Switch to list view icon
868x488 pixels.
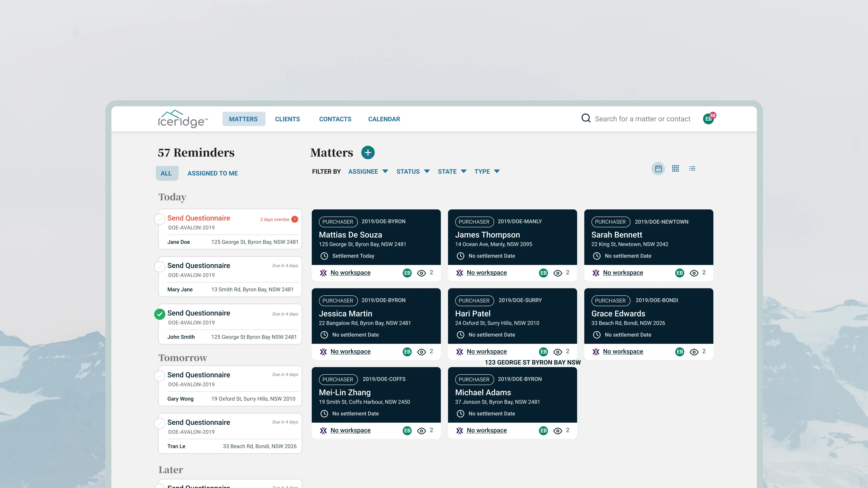[692, 168]
